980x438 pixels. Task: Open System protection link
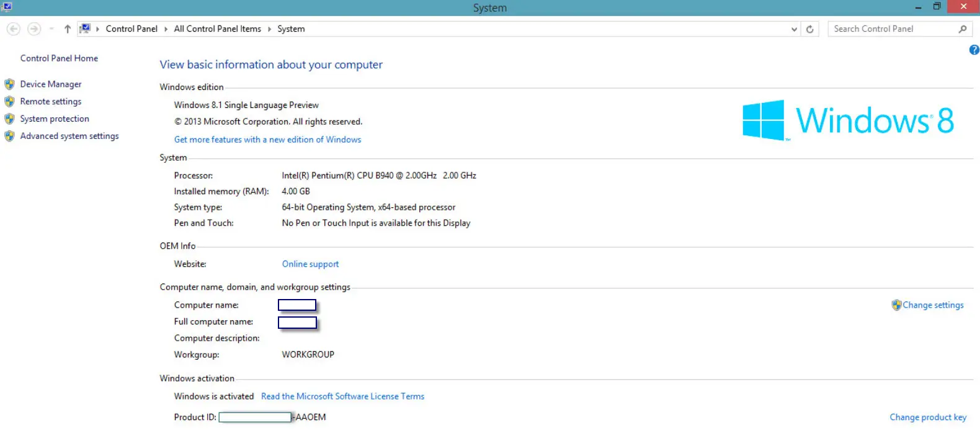point(55,119)
